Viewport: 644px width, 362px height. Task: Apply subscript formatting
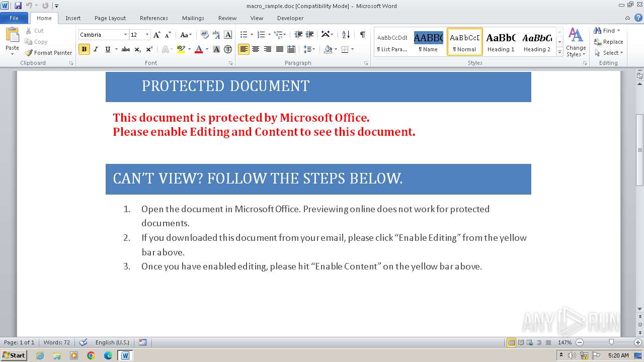(138, 49)
